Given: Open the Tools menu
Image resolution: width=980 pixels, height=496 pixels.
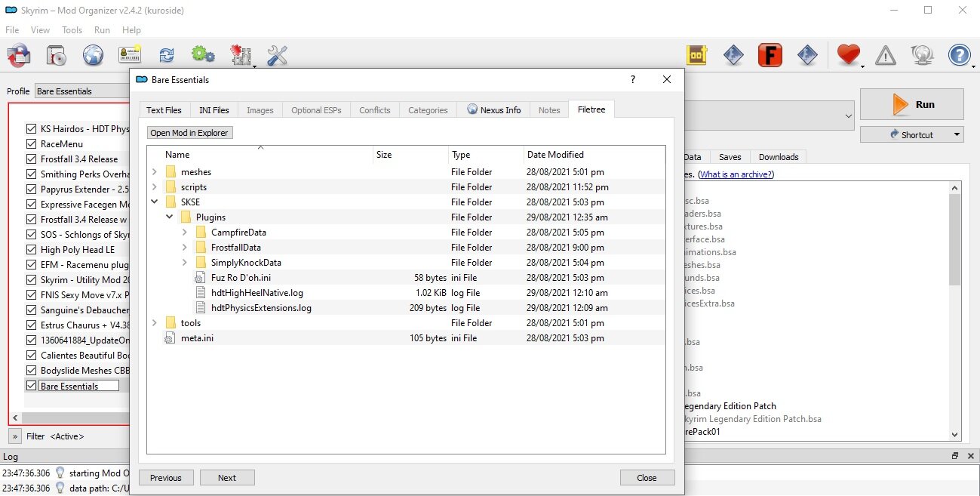Looking at the screenshot, I should click(72, 30).
